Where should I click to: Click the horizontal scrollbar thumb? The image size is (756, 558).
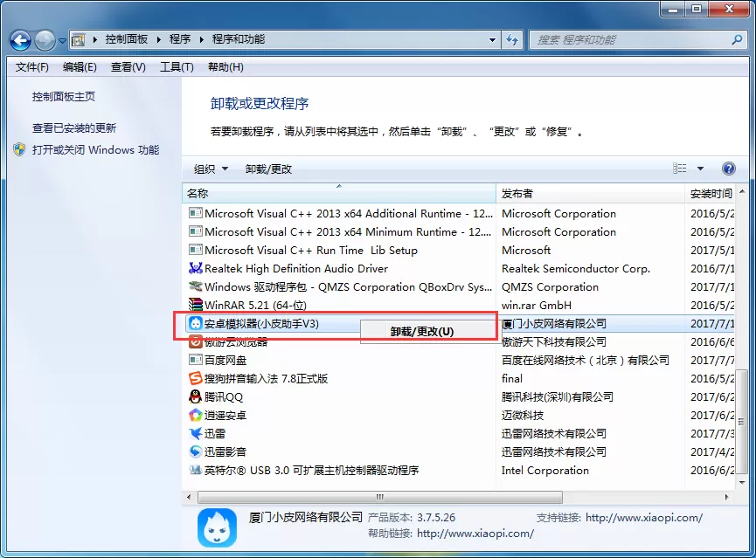(380, 497)
